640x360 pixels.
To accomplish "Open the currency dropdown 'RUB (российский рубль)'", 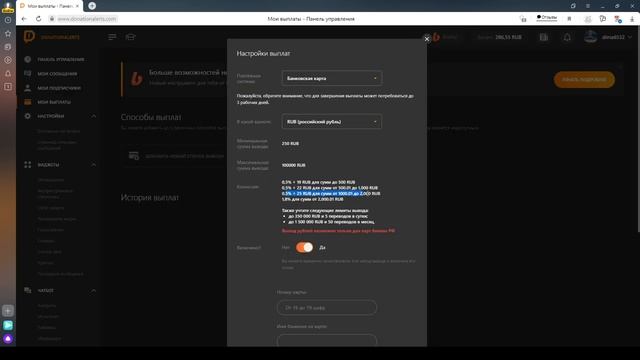I will pyautogui.click(x=331, y=122).
